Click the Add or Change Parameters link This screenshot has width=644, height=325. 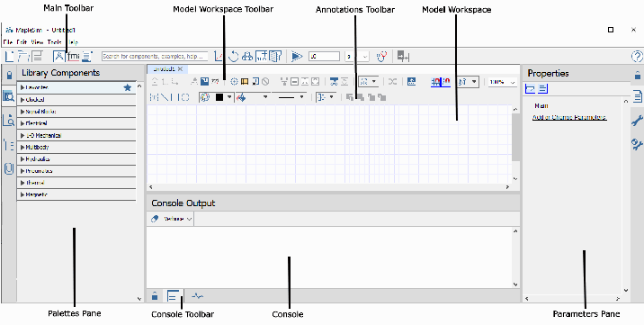[x=568, y=117]
